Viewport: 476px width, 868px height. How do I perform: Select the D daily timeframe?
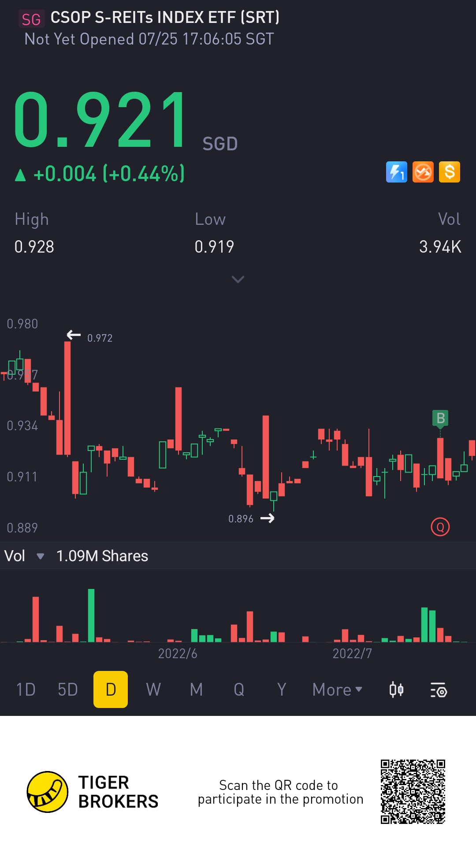coord(111,689)
